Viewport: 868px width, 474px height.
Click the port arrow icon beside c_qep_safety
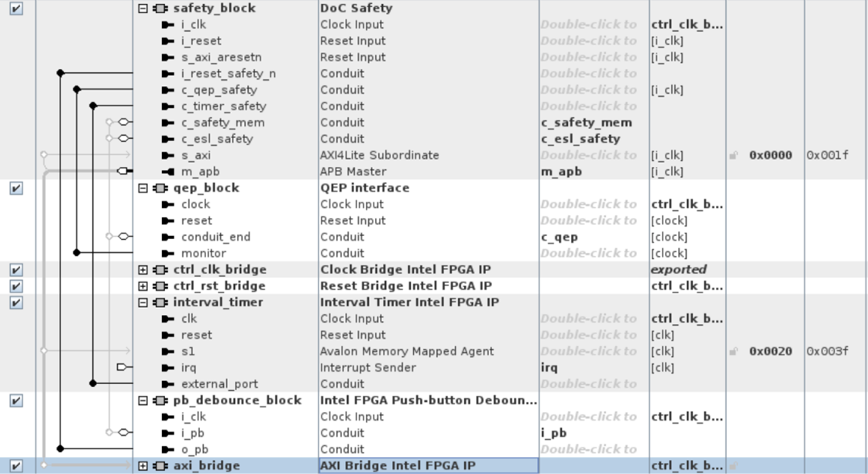point(167,90)
